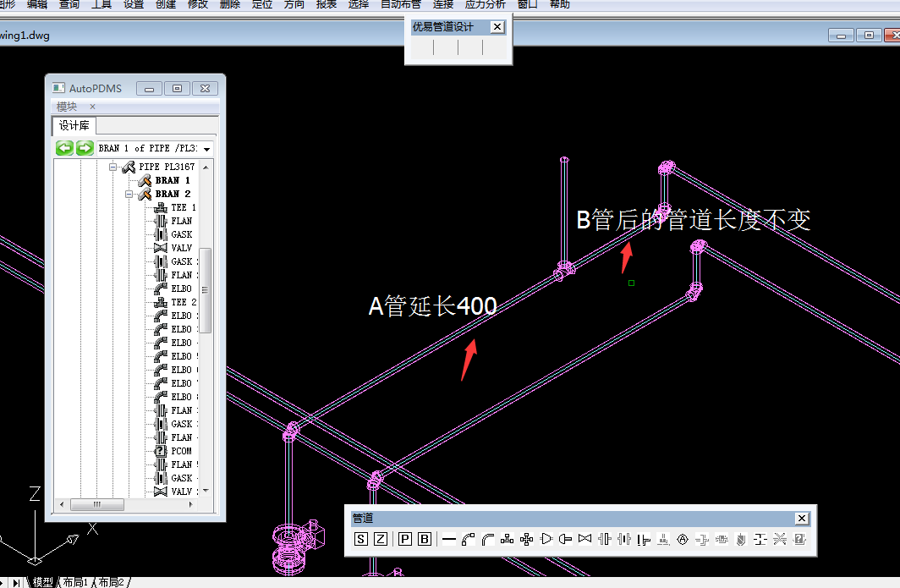Screen dimensions: 900x588
Task: Click the B button in 管道 toolbar
Action: tap(425, 539)
